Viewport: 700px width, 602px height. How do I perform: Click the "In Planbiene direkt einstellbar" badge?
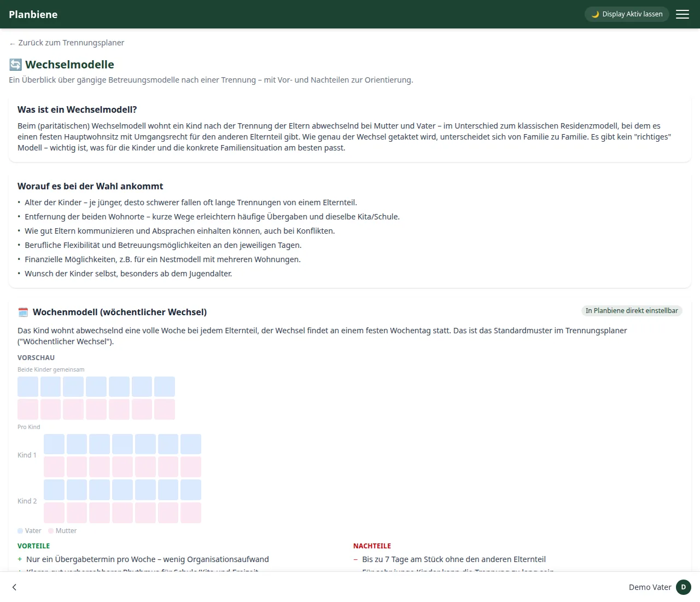632,311
